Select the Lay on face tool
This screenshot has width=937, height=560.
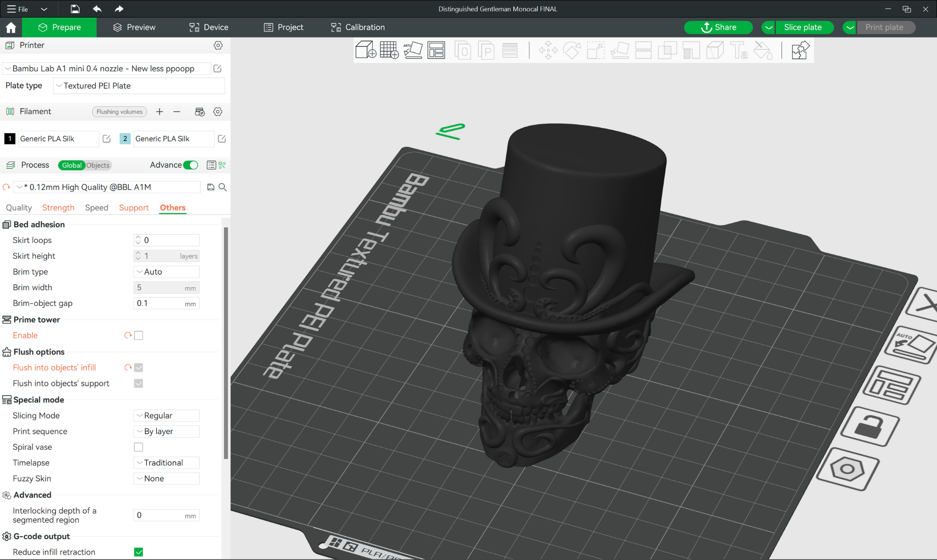[x=620, y=50]
